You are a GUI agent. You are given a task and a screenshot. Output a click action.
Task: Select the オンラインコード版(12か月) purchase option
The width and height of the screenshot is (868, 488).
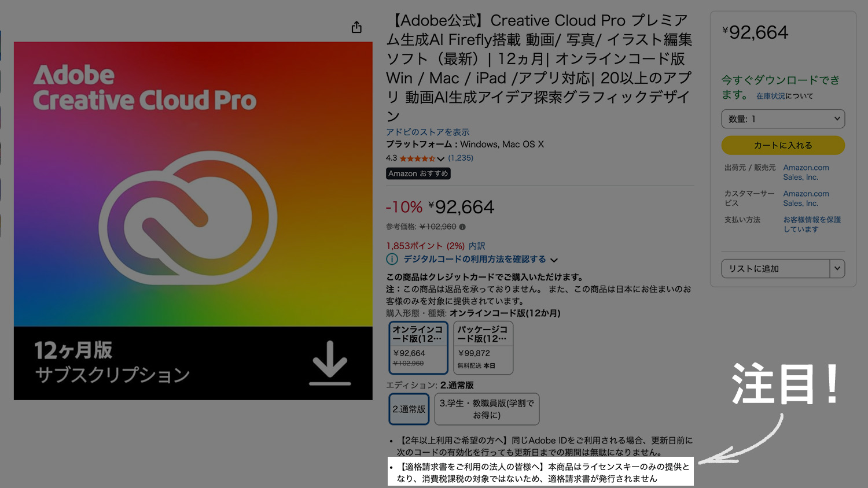click(x=418, y=347)
